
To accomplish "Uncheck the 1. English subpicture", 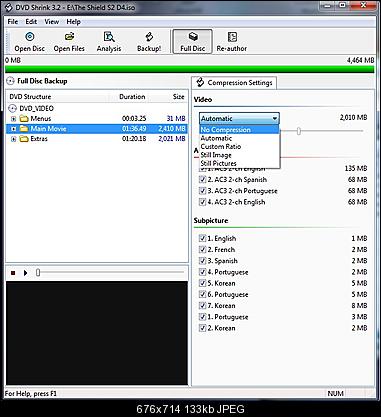I will click(x=202, y=238).
